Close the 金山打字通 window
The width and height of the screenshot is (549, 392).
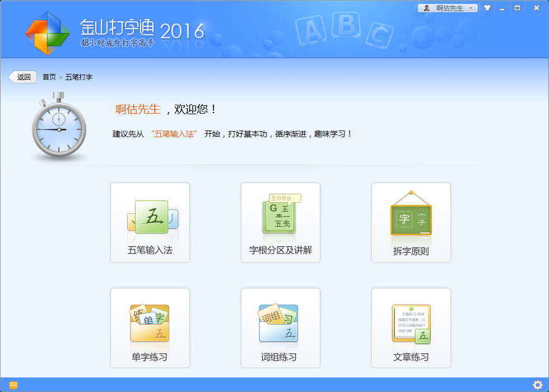coord(534,8)
